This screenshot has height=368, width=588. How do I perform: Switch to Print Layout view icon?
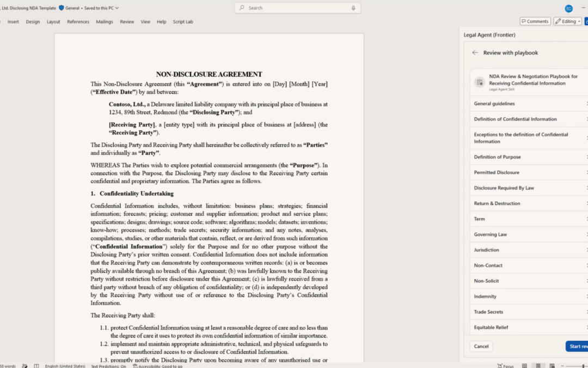click(x=538, y=366)
